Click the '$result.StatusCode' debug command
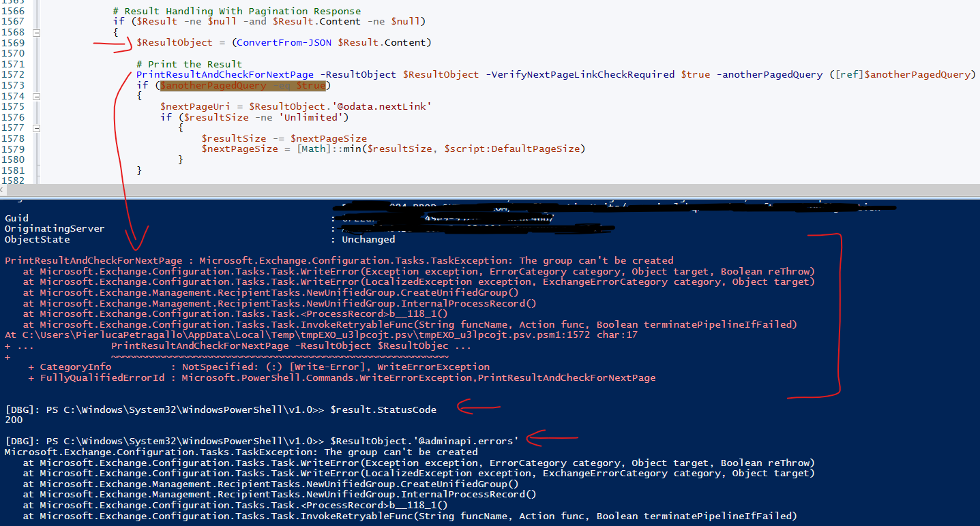The image size is (980, 526). [x=383, y=409]
